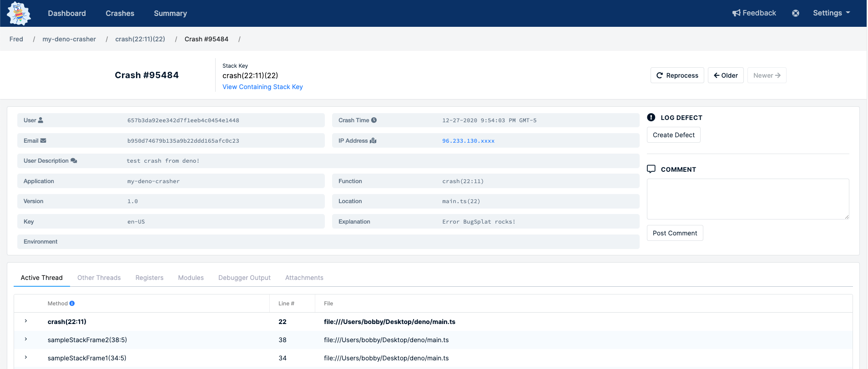The width and height of the screenshot is (868, 369).
Task: Click the Reprocess button
Action: click(x=677, y=75)
